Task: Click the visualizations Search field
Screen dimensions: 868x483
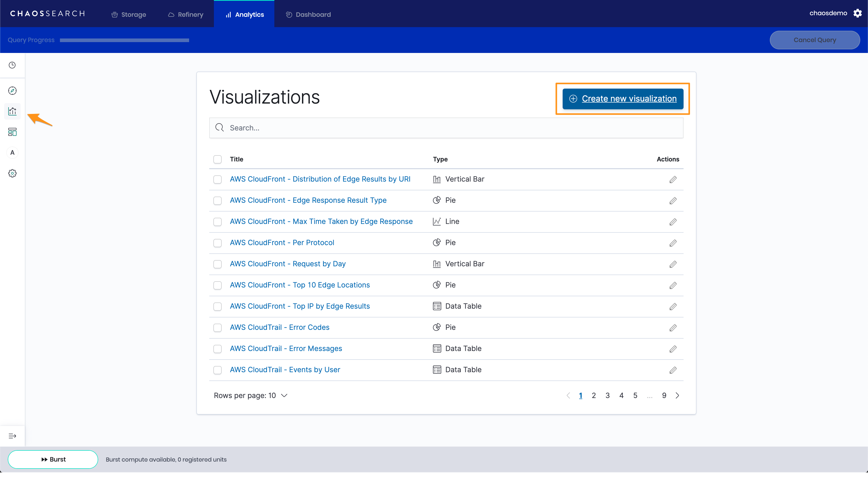Action: click(446, 128)
